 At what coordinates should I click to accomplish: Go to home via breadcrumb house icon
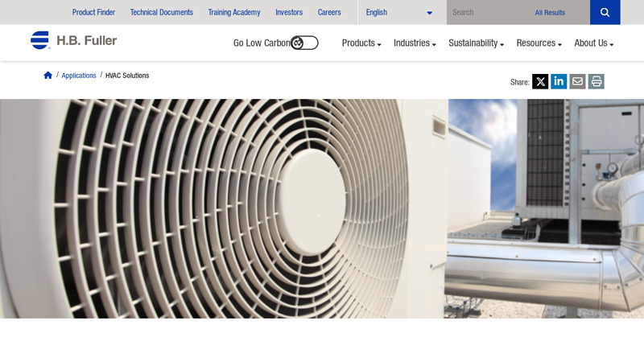click(48, 75)
